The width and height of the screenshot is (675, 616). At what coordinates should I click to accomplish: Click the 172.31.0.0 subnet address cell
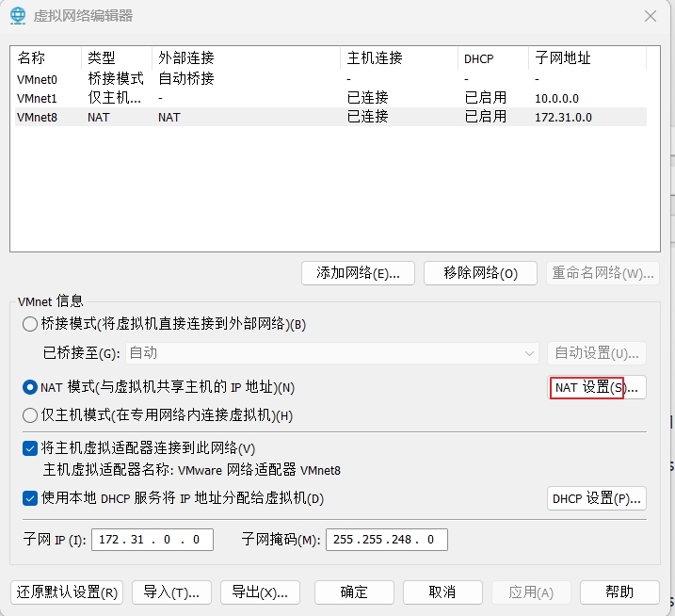tap(563, 117)
